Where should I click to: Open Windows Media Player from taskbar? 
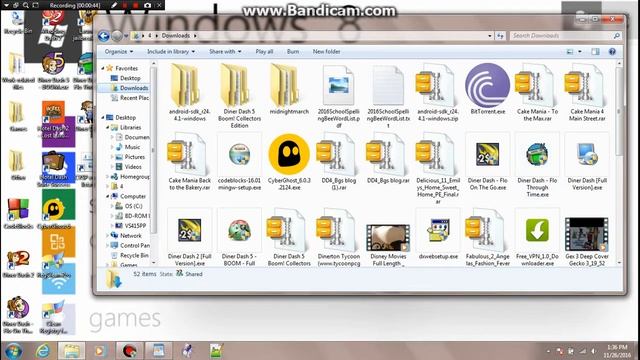tap(99, 351)
